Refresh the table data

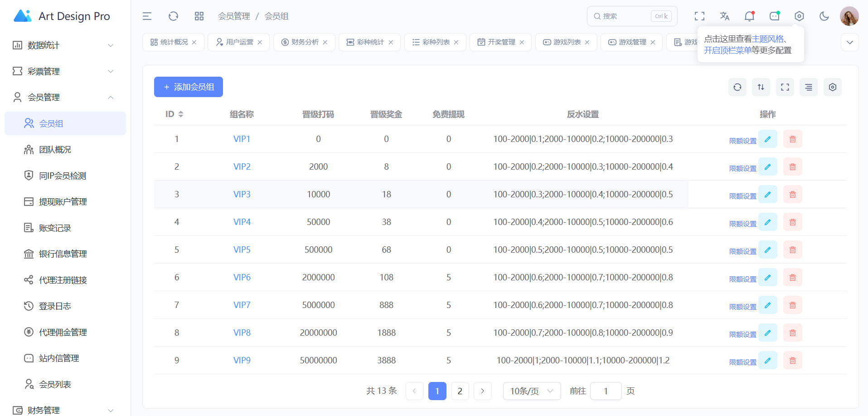pos(737,87)
